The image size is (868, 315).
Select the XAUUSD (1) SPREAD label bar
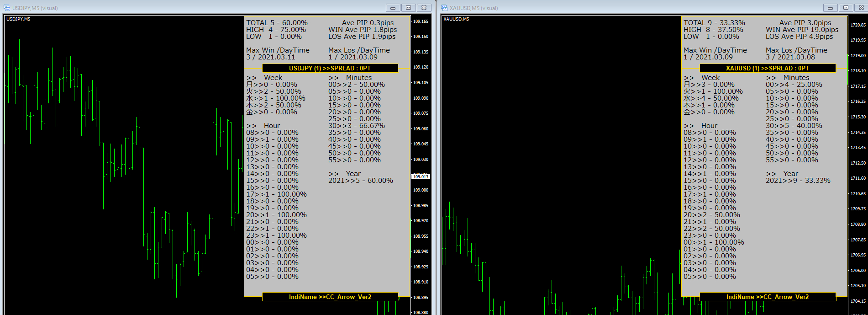(x=768, y=68)
